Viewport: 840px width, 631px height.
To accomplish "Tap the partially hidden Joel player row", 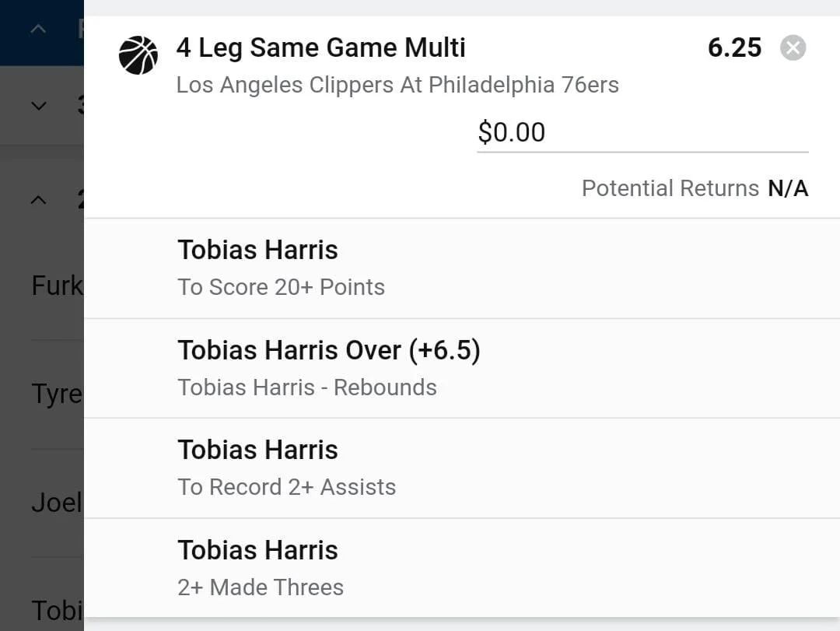I will pyautogui.click(x=56, y=503).
